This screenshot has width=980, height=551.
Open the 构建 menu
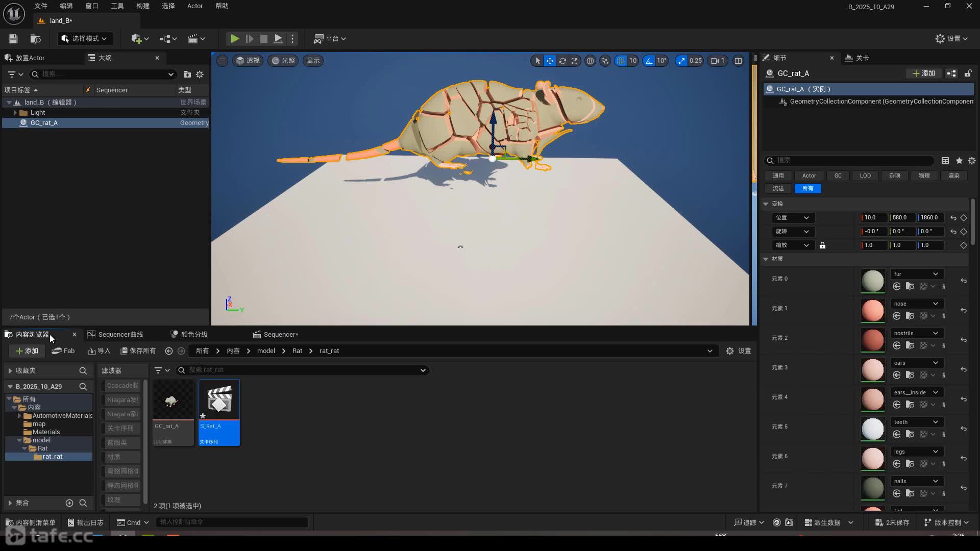(142, 6)
